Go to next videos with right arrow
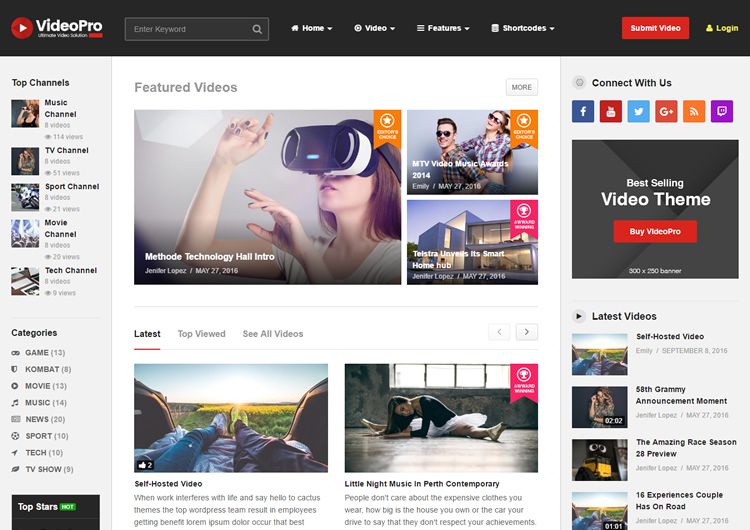Image resolution: width=750 pixels, height=530 pixels. [527, 332]
